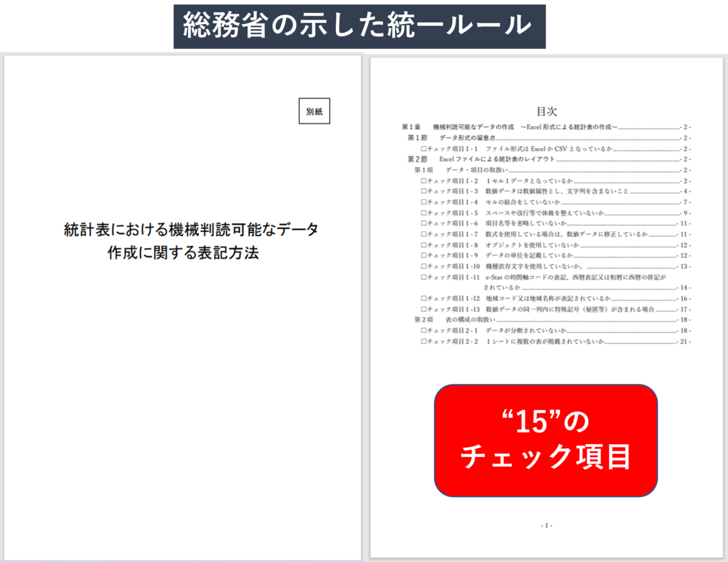
Task: Select the 別紙 box on the cover page
Action: point(314,111)
